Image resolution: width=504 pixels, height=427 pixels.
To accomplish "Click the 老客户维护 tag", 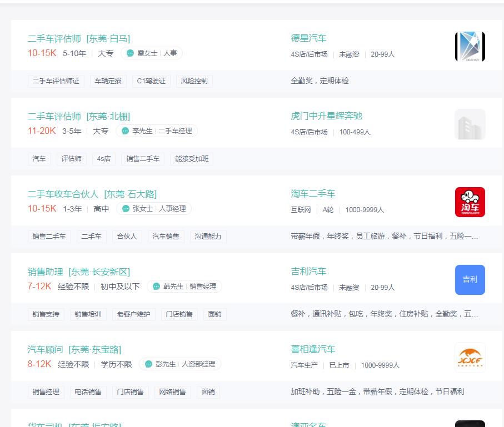I will pos(134,314).
